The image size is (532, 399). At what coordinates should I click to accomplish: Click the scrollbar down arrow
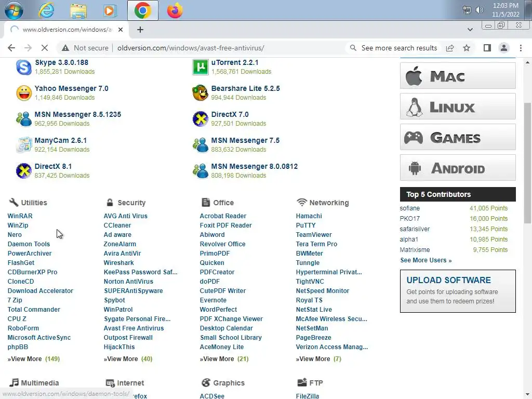pos(527,394)
